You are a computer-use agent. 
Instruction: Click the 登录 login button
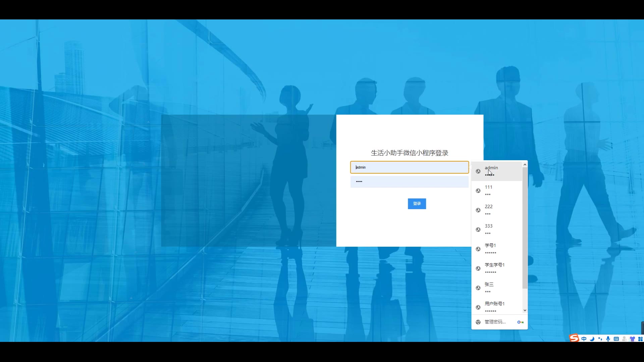click(417, 204)
